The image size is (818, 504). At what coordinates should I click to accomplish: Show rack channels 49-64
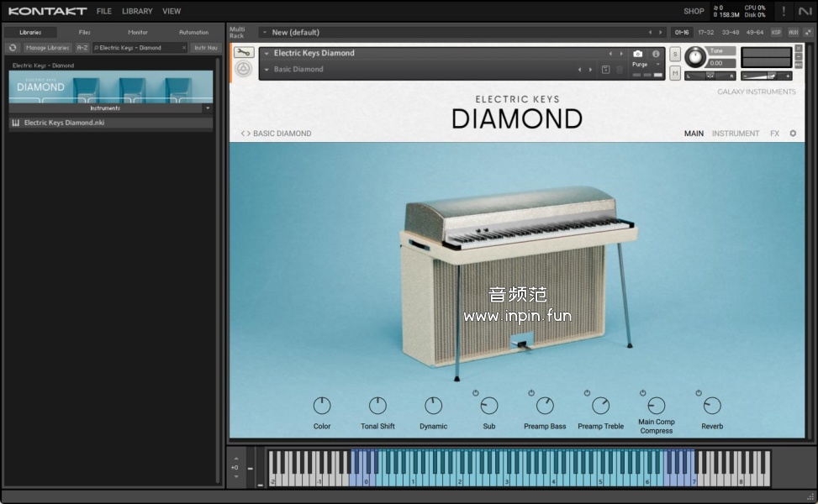[754, 32]
